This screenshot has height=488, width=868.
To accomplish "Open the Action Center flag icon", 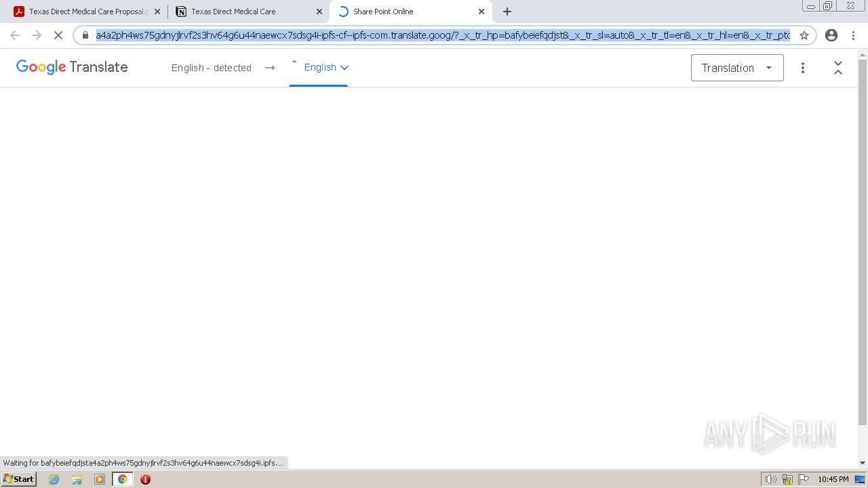I will pyautogui.click(x=804, y=479).
